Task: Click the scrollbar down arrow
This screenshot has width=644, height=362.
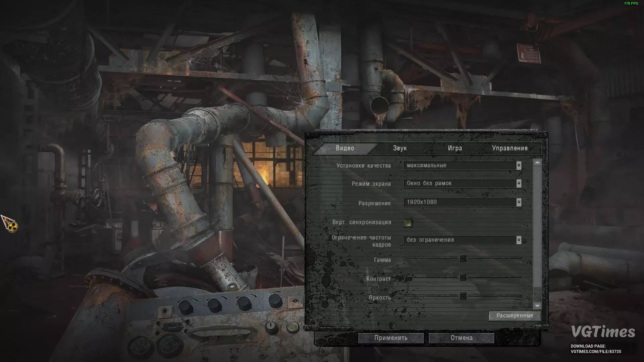Action: [537, 305]
